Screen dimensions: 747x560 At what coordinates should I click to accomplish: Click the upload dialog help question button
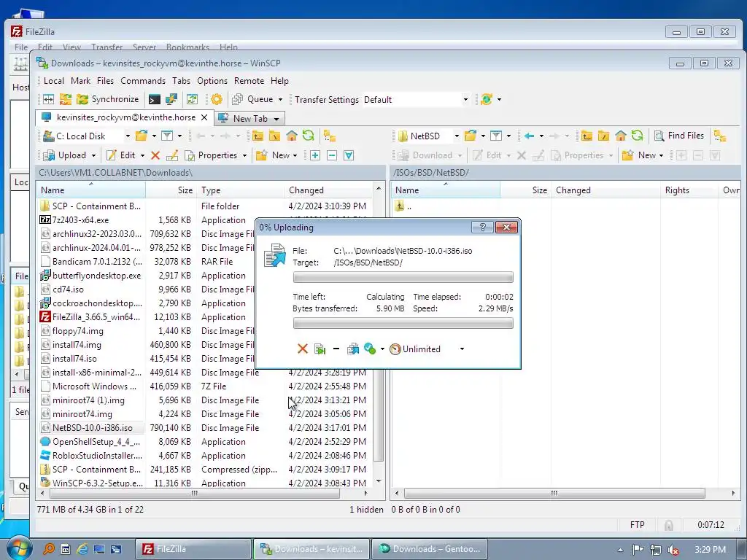tap(482, 227)
